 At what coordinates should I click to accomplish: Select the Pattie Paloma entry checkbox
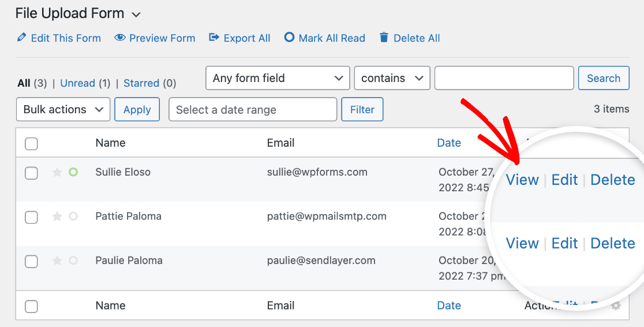[x=32, y=217]
